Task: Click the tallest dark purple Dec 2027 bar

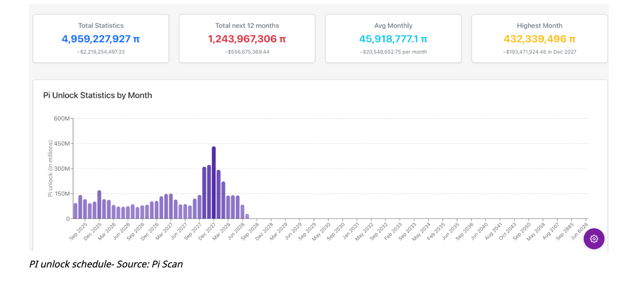Action: pyautogui.click(x=214, y=183)
